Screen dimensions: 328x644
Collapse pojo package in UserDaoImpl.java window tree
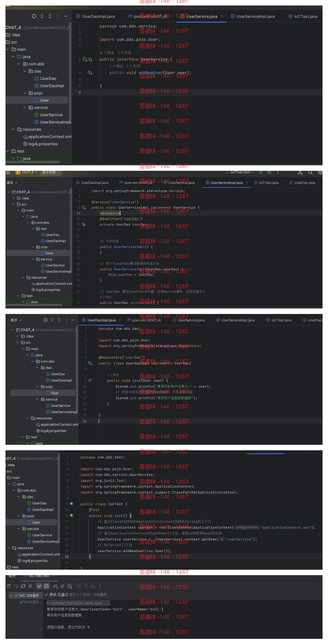coord(38,387)
